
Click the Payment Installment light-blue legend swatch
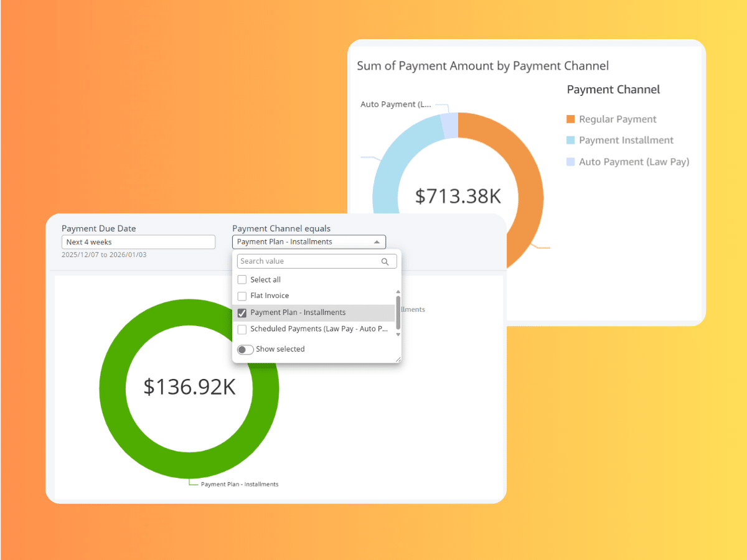pos(571,141)
